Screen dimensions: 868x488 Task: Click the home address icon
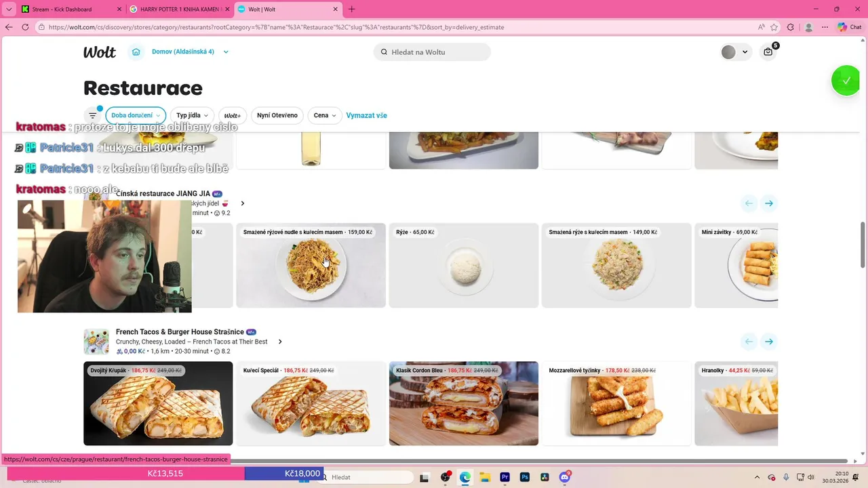tap(136, 52)
